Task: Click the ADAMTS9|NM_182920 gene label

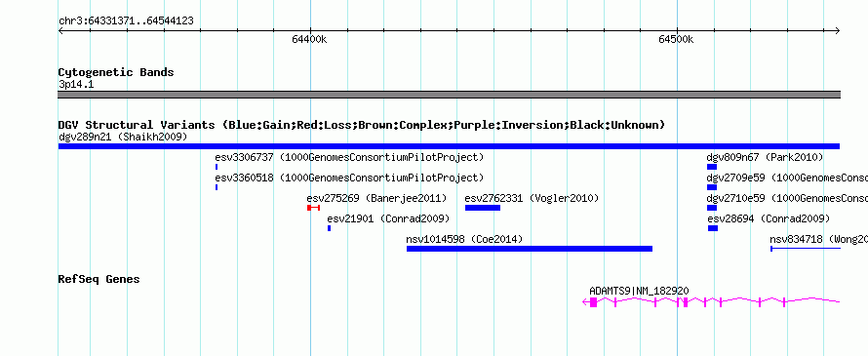Action: tap(639, 291)
